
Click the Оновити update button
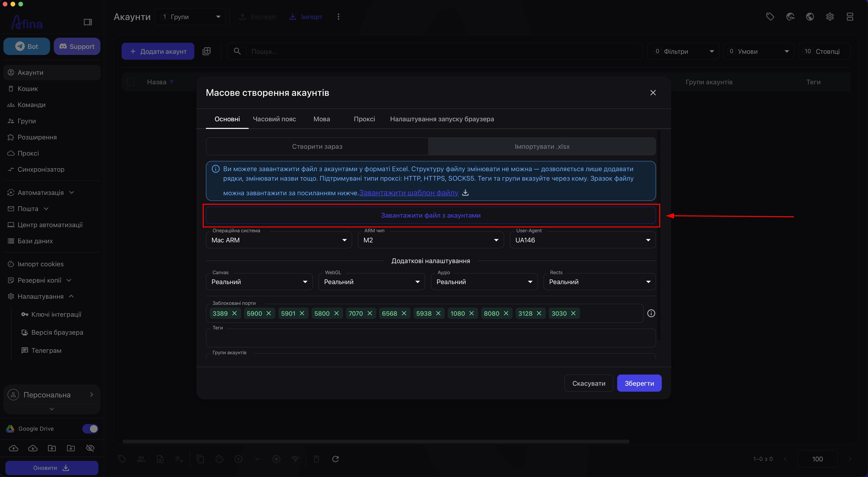[x=52, y=468]
